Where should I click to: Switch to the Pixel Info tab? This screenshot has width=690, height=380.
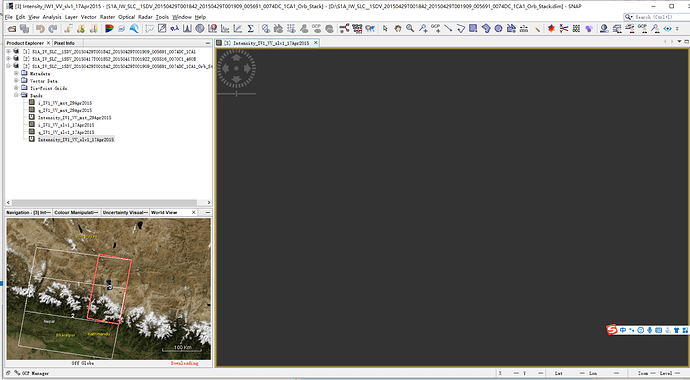[x=64, y=43]
